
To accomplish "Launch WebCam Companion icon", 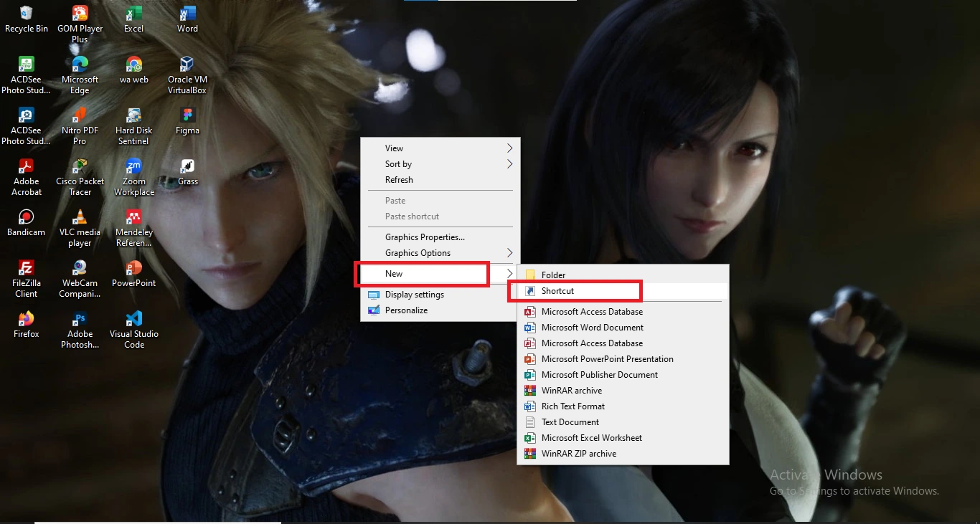I will click(x=80, y=279).
